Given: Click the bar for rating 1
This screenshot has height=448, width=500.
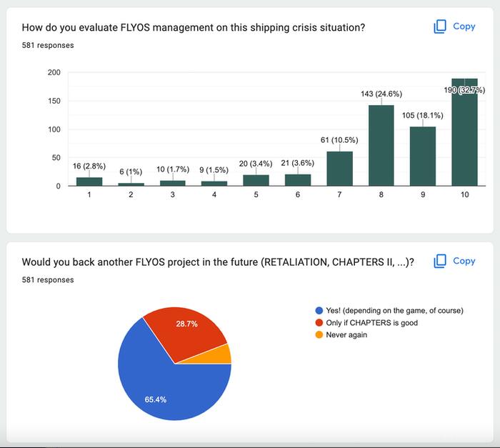Looking at the screenshot, I should point(89,181).
